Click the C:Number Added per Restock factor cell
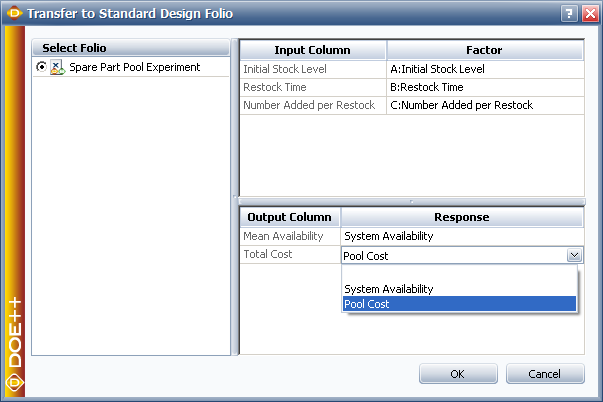 tap(485, 105)
